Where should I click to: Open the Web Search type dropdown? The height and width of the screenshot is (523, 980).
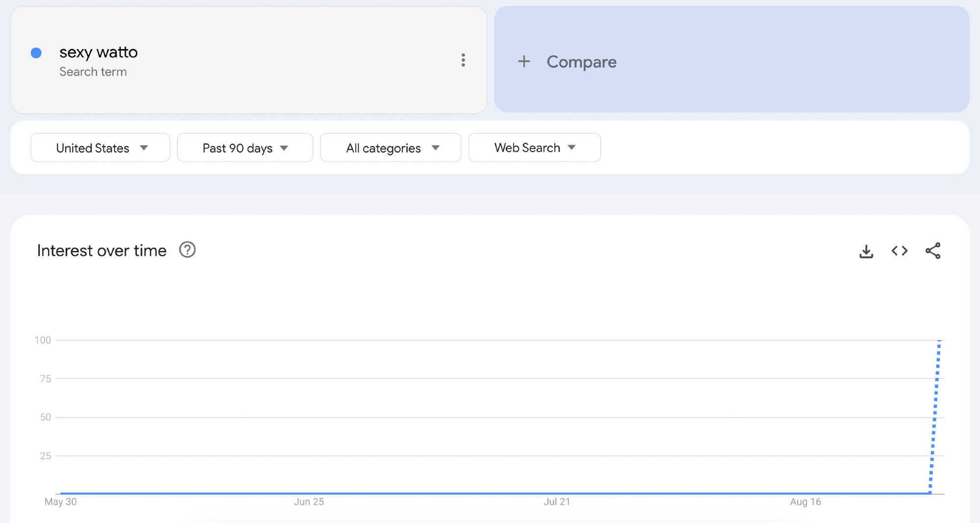[x=535, y=148]
